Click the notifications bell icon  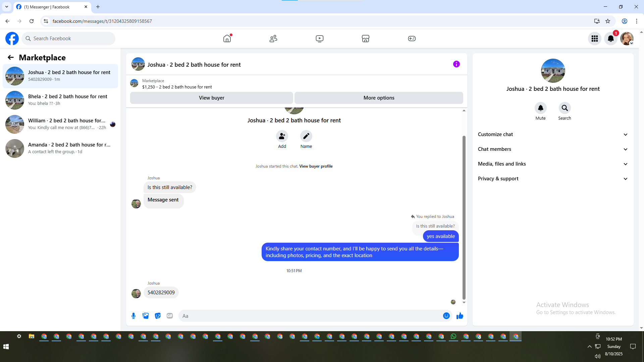610,39
